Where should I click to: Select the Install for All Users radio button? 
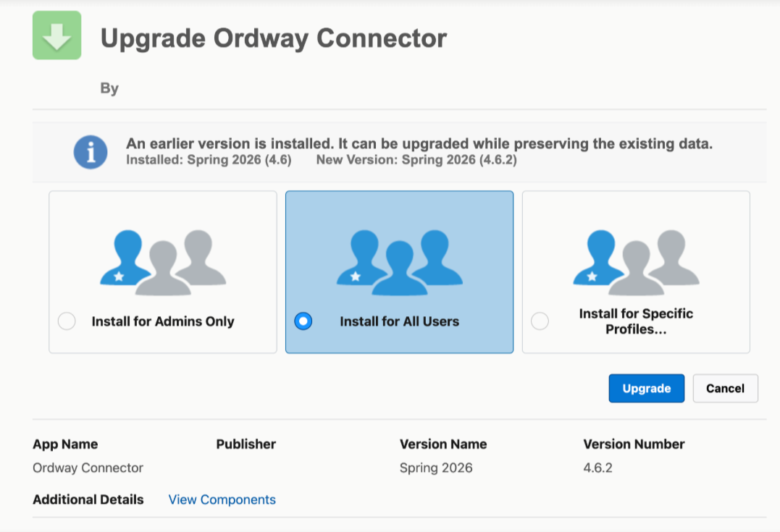(303, 321)
